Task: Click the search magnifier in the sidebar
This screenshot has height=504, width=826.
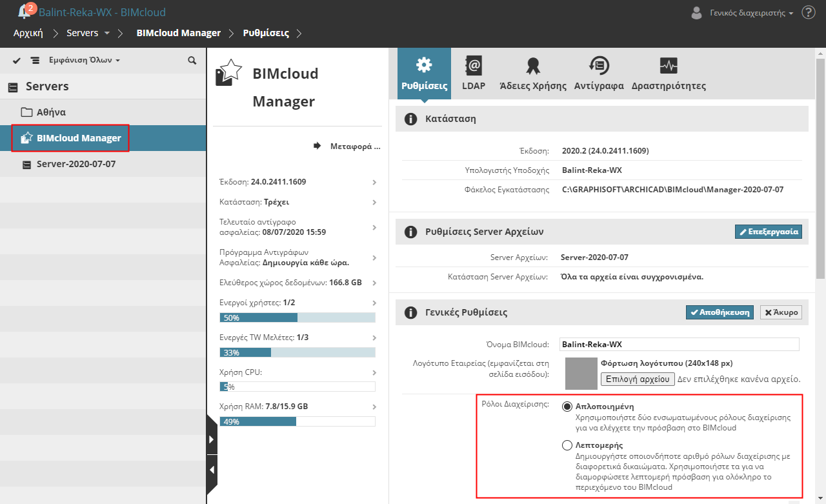Action: (x=192, y=60)
